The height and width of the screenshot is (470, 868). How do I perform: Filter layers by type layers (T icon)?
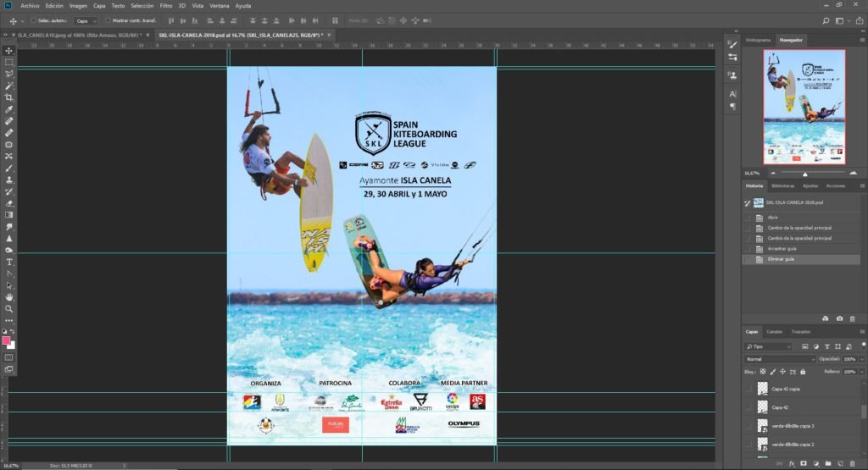point(827,346)
